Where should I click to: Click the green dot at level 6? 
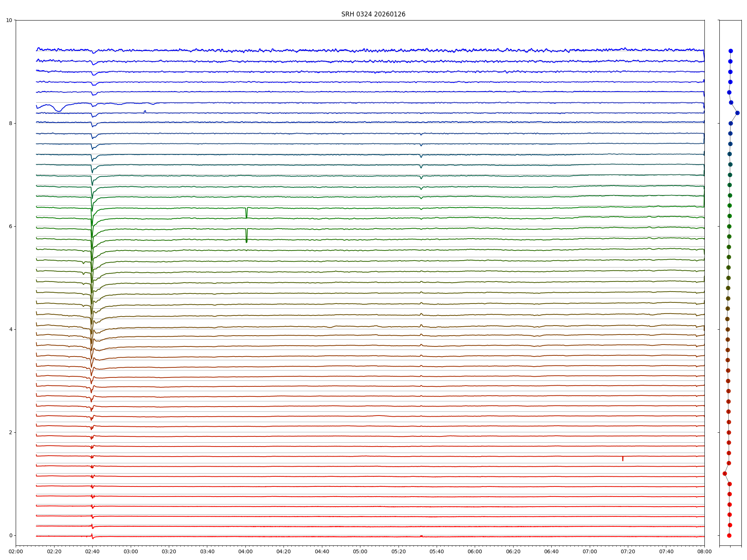729,226
